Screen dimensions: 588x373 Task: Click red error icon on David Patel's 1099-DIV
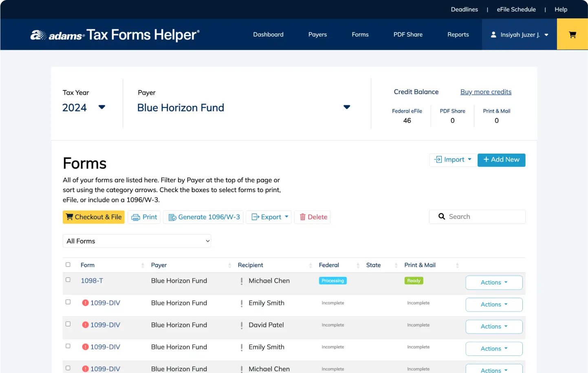point(85,325)
